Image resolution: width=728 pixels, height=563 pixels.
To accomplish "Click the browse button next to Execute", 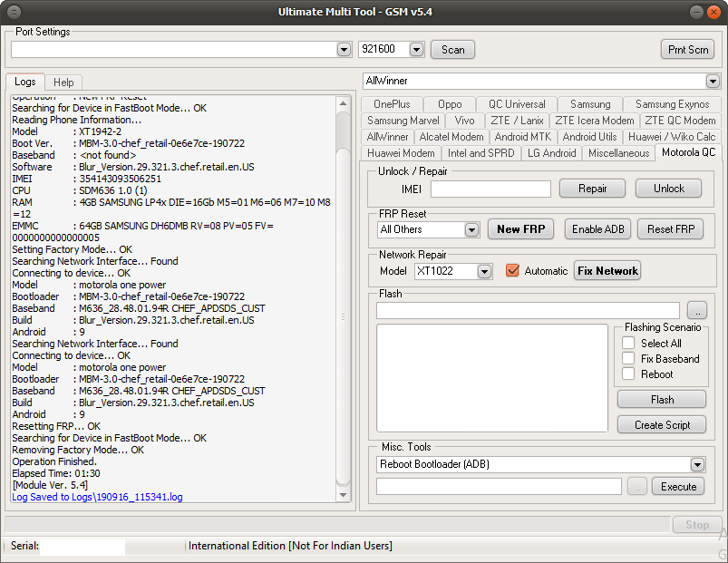I will click(x=637, y=487).
